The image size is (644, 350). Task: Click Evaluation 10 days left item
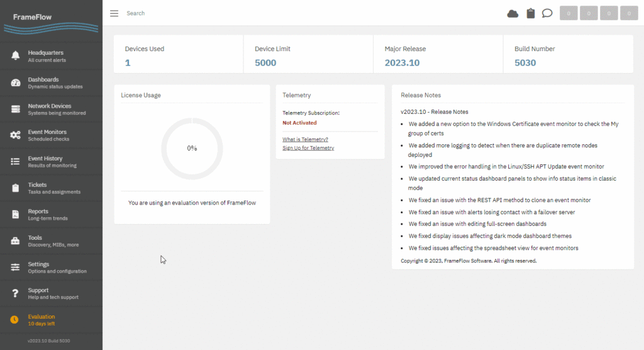[x=52, y=320]
